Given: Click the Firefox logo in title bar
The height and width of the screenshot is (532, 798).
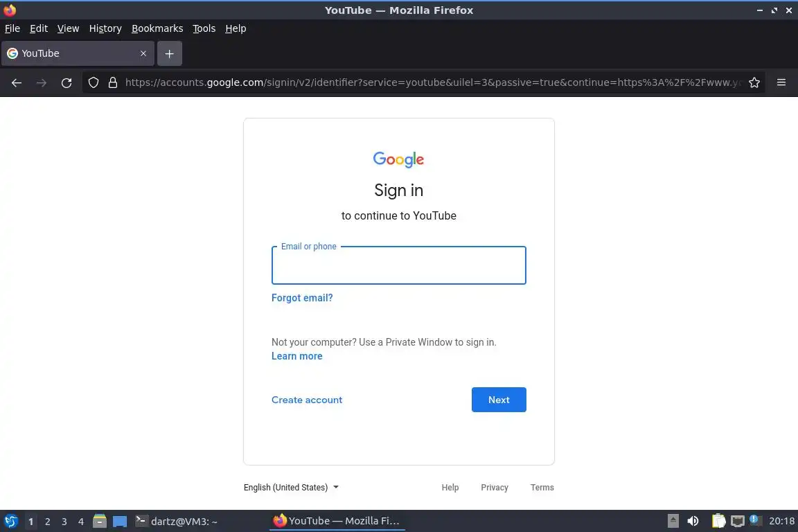Looking at the screenshot, I should 9,10.
